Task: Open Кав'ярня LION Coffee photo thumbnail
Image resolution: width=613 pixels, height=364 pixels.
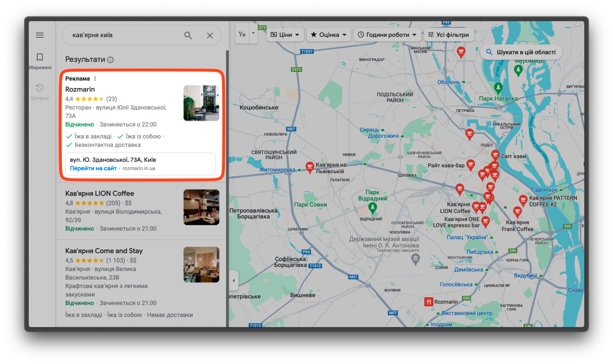Action: tap(201, 207)
